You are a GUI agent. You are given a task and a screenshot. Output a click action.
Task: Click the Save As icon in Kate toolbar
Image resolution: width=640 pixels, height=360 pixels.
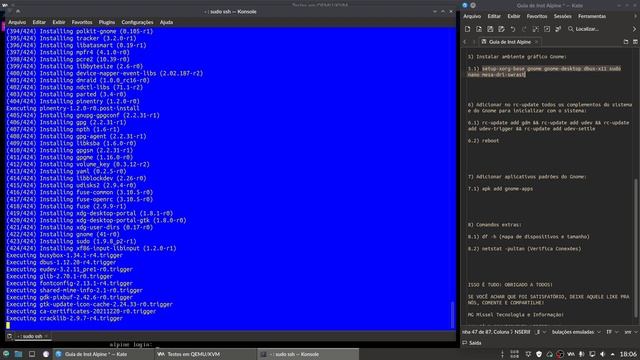(501, 29)
